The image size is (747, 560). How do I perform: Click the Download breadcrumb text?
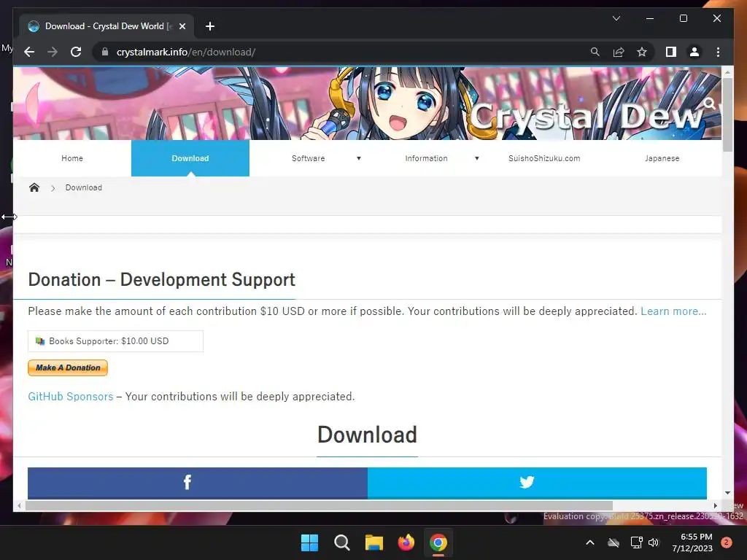pos(83,187)
